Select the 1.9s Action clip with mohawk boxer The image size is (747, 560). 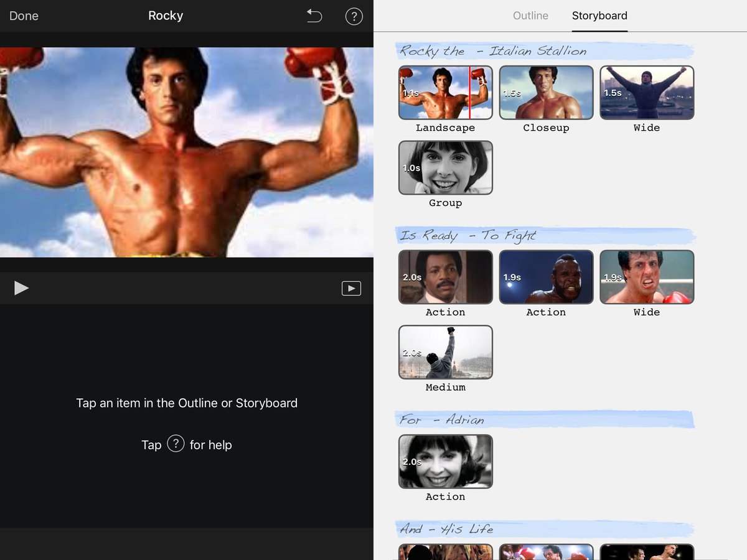click(547, 277)
